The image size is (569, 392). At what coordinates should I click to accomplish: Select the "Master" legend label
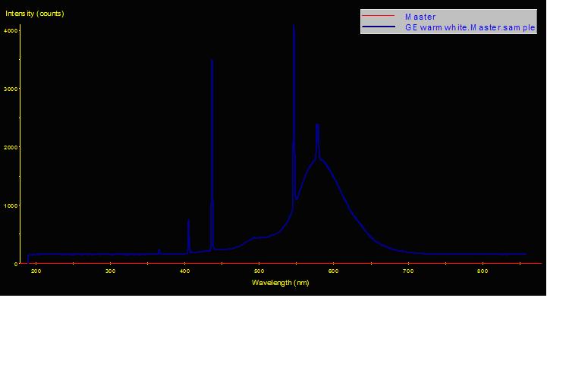click(420, 16)
